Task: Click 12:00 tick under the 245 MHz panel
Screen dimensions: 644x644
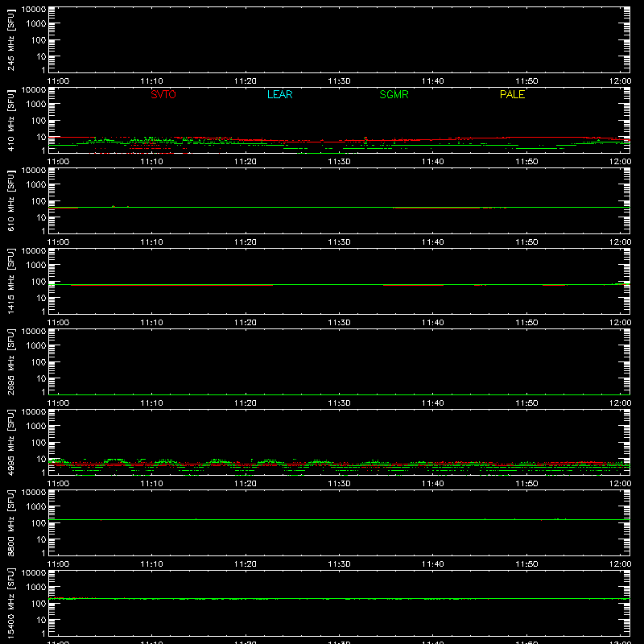Action: tap(620, 81)
